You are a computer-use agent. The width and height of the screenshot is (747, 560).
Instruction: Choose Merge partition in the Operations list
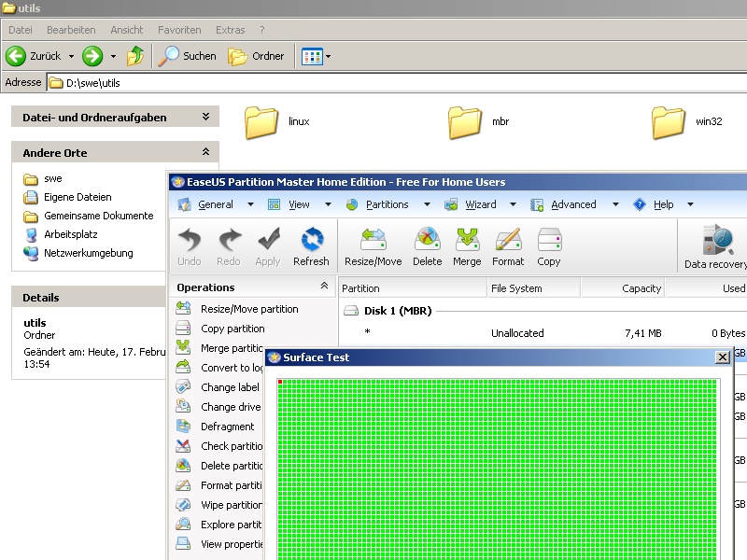[219, 348]
